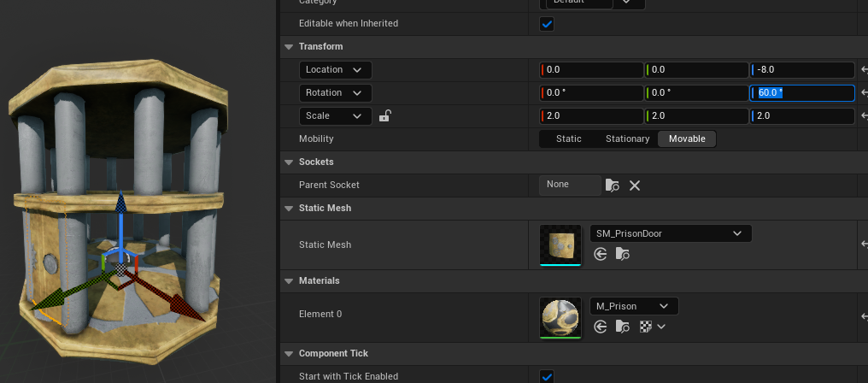Click the Rotation X value field
Viewport: 868px width, 383px height.
(591, 92)
